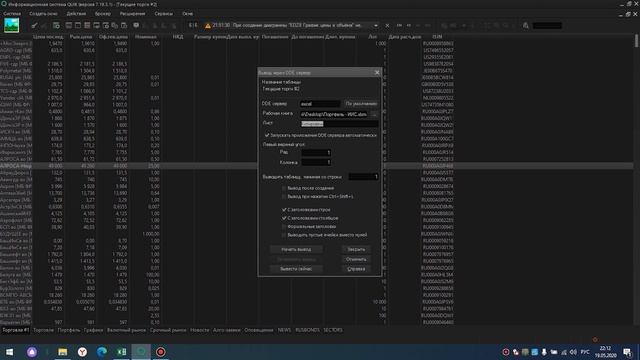
Task: Open the 'Действия' menu
Action: coord(76,13)
